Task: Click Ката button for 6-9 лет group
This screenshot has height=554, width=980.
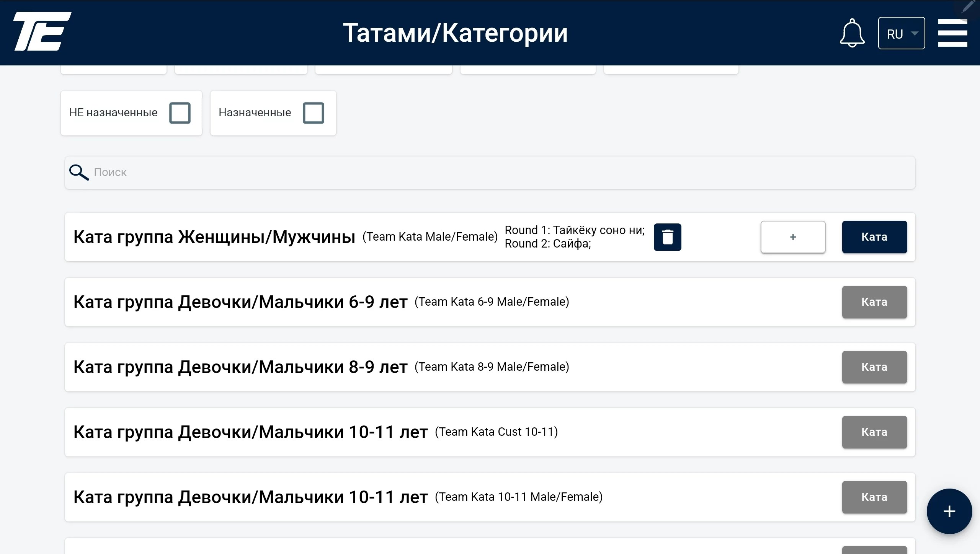Action: tap(874, 302)
